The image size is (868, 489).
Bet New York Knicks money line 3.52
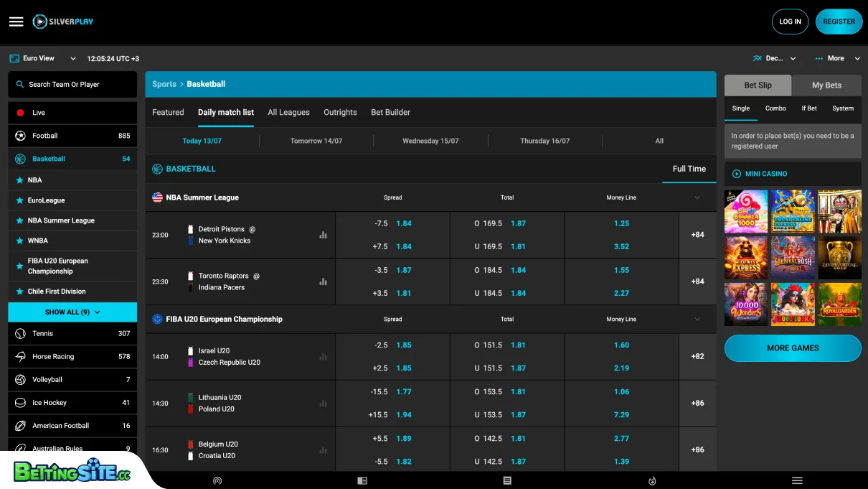[621, 246]
